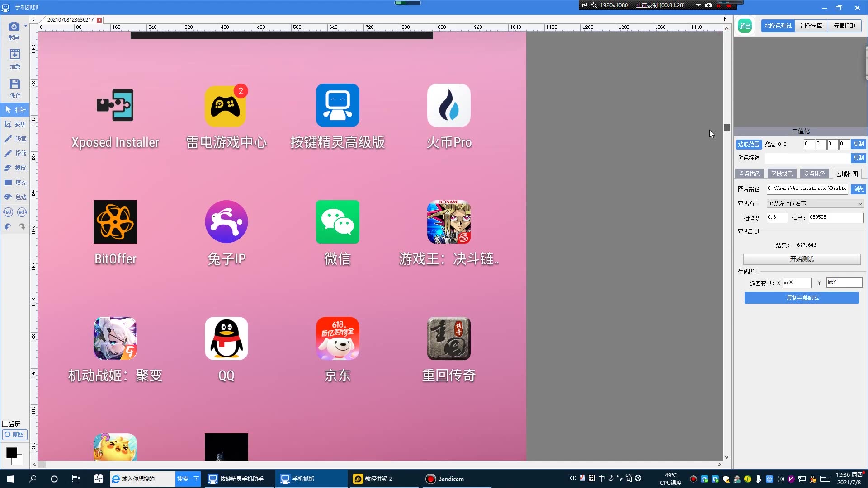Open 按键精灵手机助手 in the taskbar

tap(238, 479)
